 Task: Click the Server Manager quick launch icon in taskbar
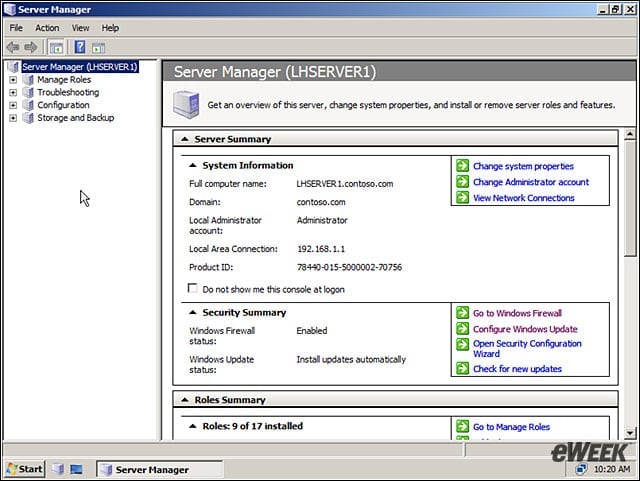58,469
